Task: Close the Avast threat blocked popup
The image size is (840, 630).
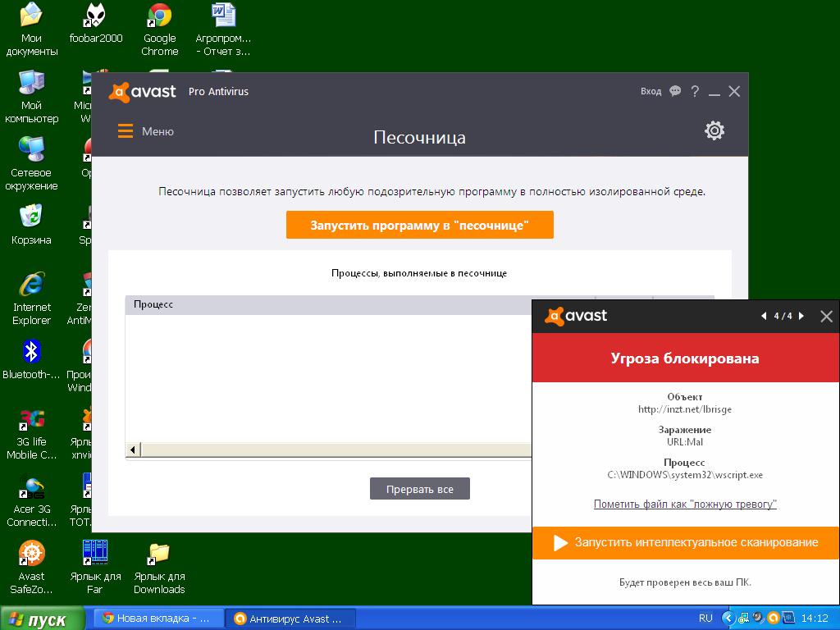Action: pyautogui.click(x=826, y=316)
